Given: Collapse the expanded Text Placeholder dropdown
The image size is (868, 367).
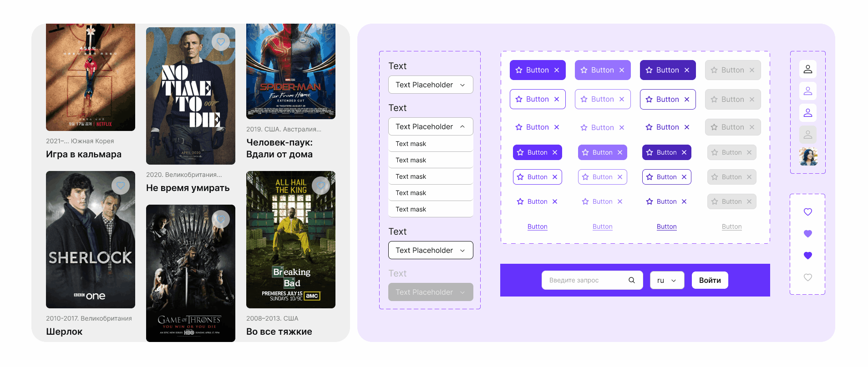Looking at the screenshot, I should point(431,126).
